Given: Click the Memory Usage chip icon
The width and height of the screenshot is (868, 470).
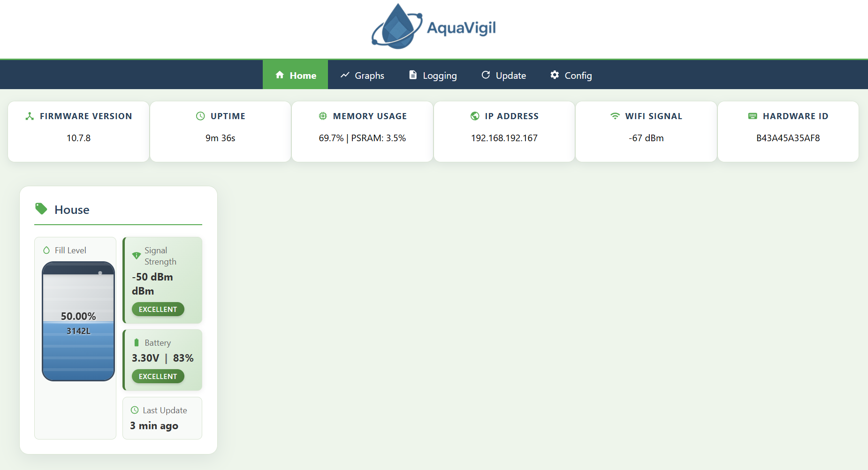Looking at the screenshot, I should tap(323, 116).
